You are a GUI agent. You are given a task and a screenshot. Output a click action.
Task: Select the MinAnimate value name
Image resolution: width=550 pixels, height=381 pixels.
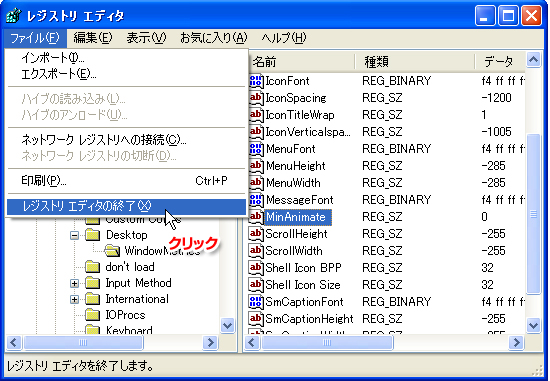298,217
